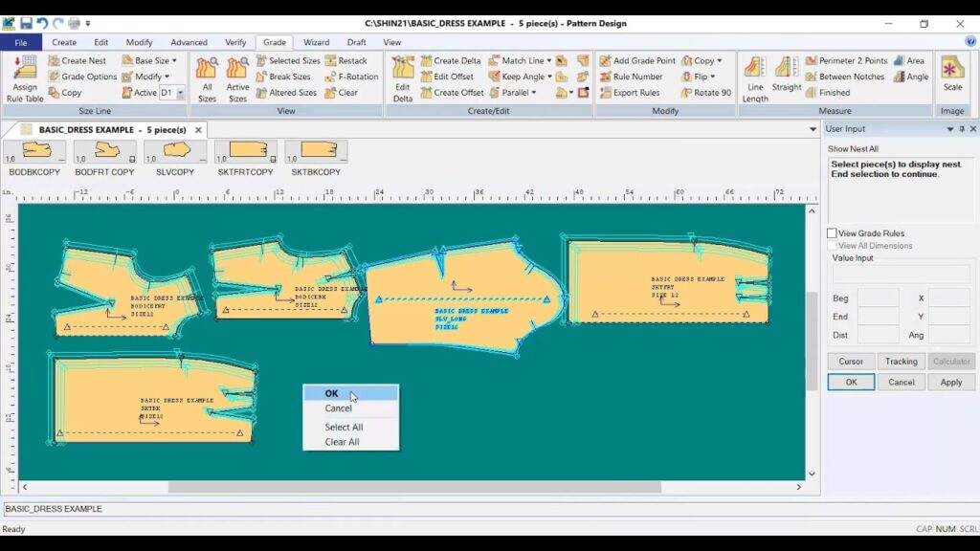Click Clear All in the context menu
This screenshot has height=551, width=980.
click(342, 442)
